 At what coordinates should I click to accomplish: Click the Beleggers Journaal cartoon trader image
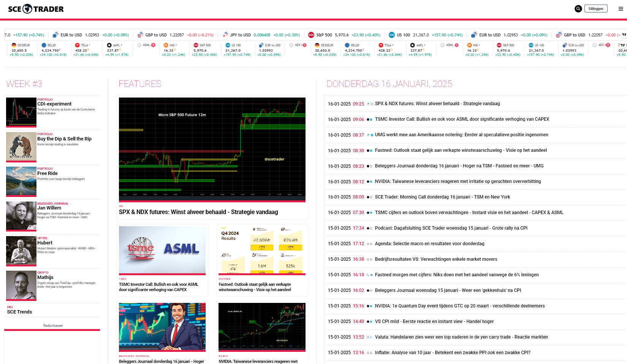point(162,327)
